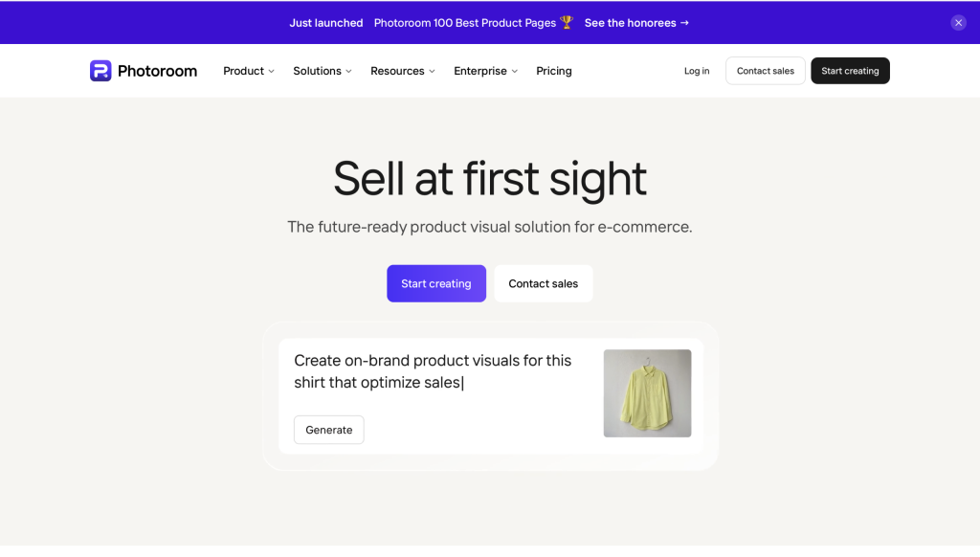980x557 pixels.
Task: Select the yellow shirt thumbnail
Action: (647, 393)
